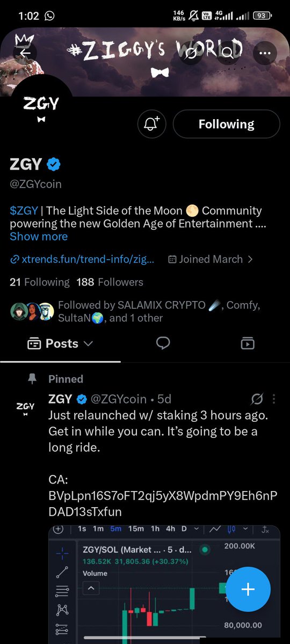Viewport: 290px width, 644px height.
Task: Expand bio with Show more
Action: pos(39,236)
